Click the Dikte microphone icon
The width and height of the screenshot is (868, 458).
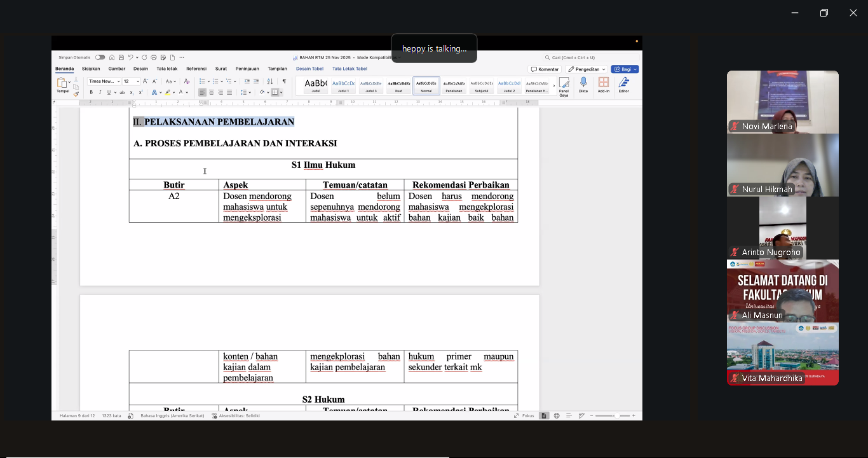click(583, 85)
